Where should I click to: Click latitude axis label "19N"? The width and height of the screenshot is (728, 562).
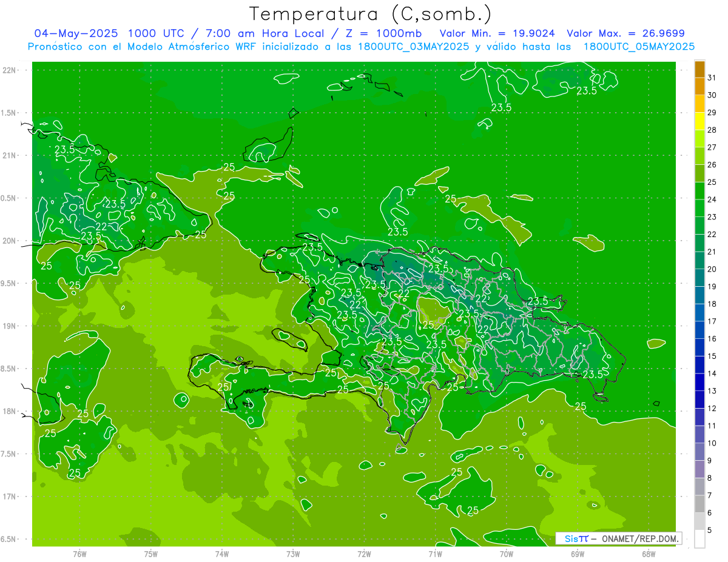tap(9, 326)
